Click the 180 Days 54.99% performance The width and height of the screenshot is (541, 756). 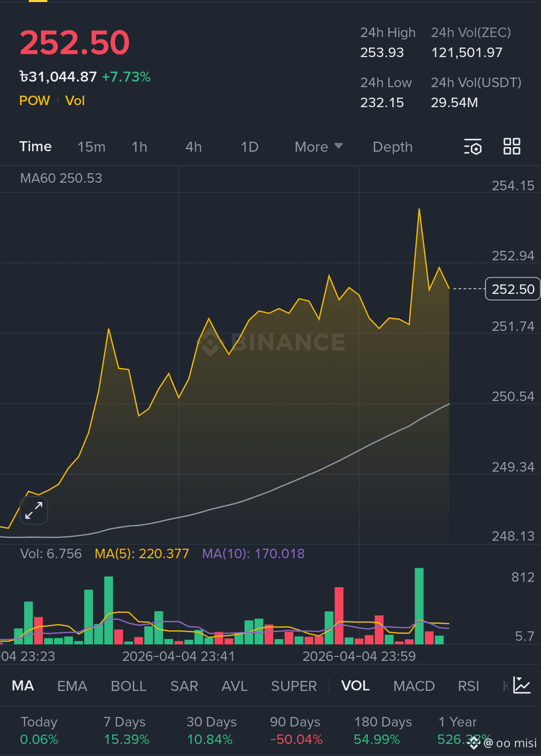point(383,730)
